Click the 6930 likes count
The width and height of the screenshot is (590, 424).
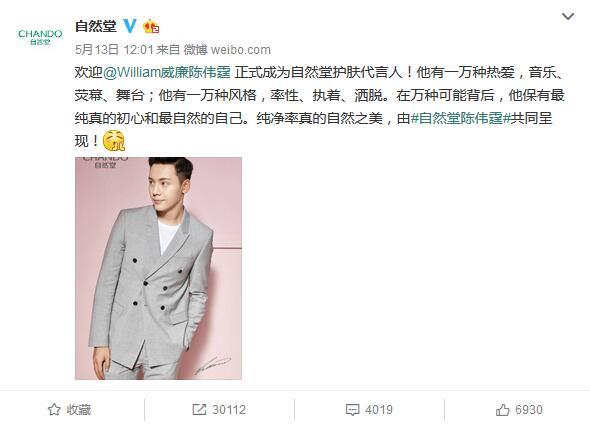click(x=529, y=409)
